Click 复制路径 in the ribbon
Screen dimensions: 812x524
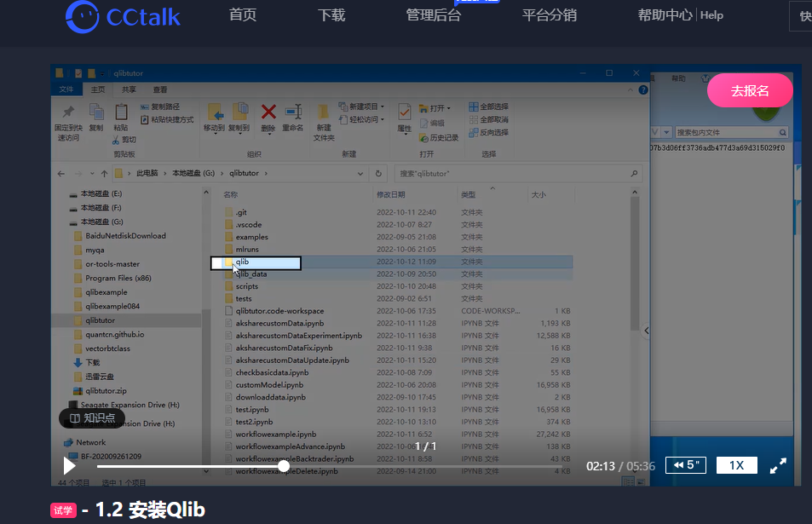160,107
